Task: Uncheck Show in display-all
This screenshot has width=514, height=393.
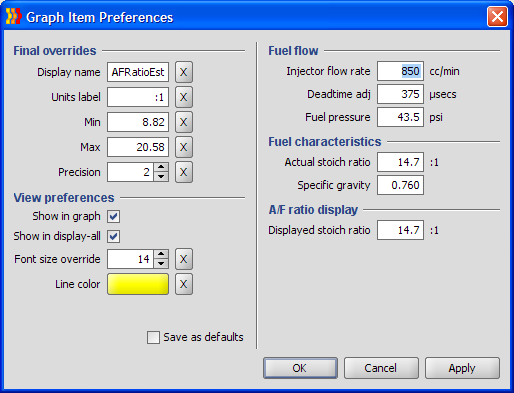Action: click(x=114, y=236)
